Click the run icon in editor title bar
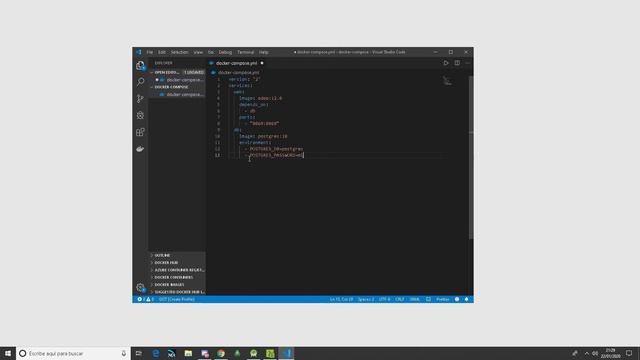 [446, 63]
